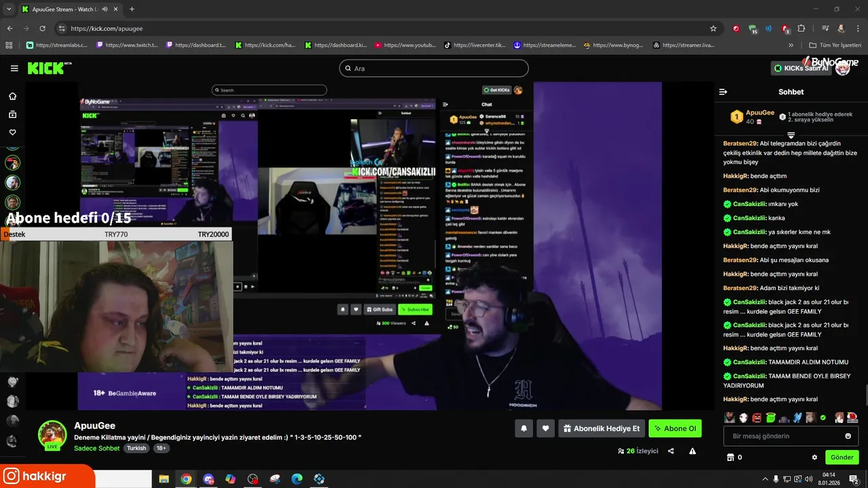Click first followed channel avatar in sidebar
This screenshot has width=868, height=488.
[x=13, y=163]
